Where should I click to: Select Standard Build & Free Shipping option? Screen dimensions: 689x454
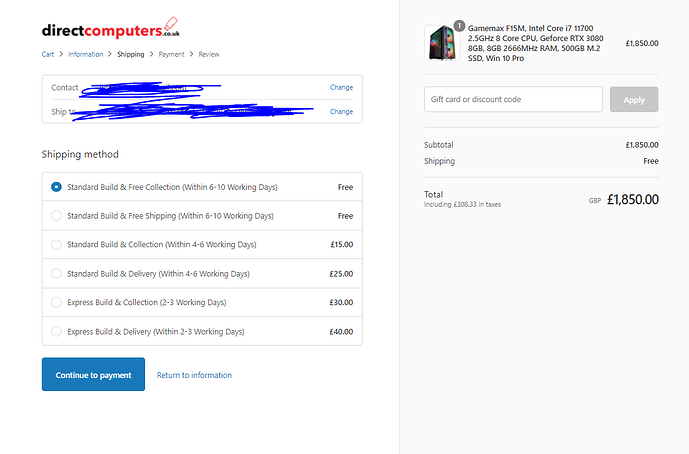[202, 216]
